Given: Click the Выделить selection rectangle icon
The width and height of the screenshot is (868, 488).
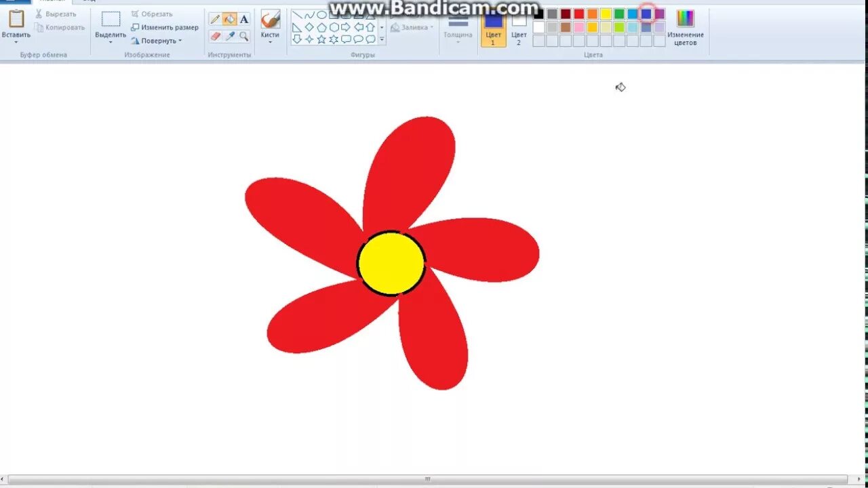Looking at the screenshot, I should click(x=111, y=19).
